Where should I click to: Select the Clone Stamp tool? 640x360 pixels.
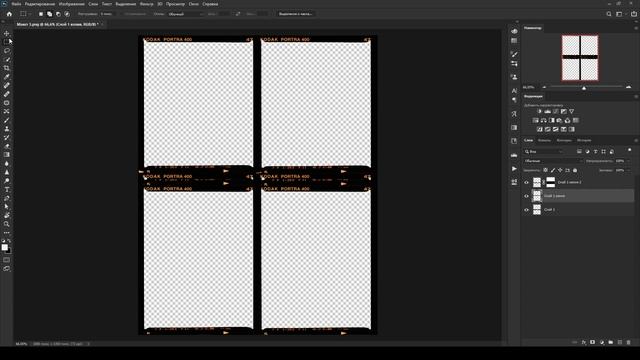coord(7,129)
